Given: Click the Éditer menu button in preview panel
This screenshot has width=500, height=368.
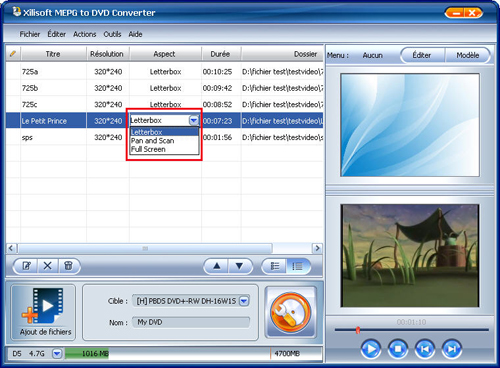Looking at the screenshot, I should (422, 55).
